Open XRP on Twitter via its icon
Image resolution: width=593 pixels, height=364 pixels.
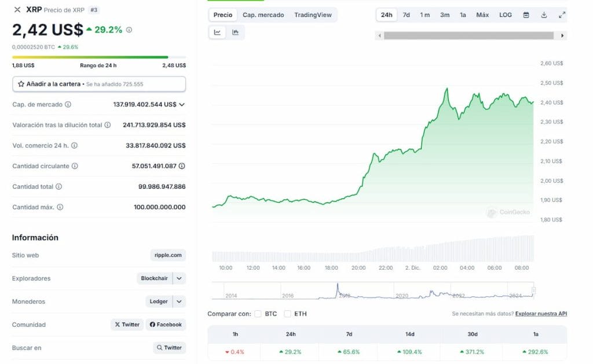(127, 325)
